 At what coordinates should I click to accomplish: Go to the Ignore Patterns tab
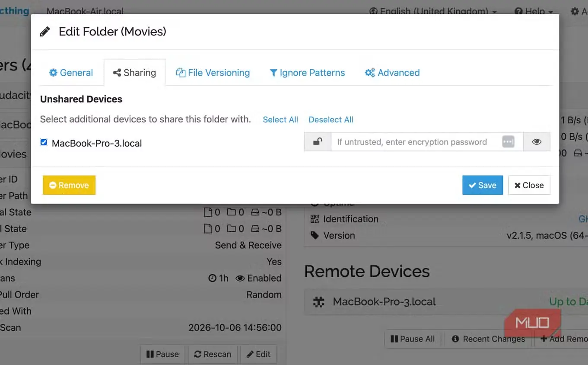[307, 73]
